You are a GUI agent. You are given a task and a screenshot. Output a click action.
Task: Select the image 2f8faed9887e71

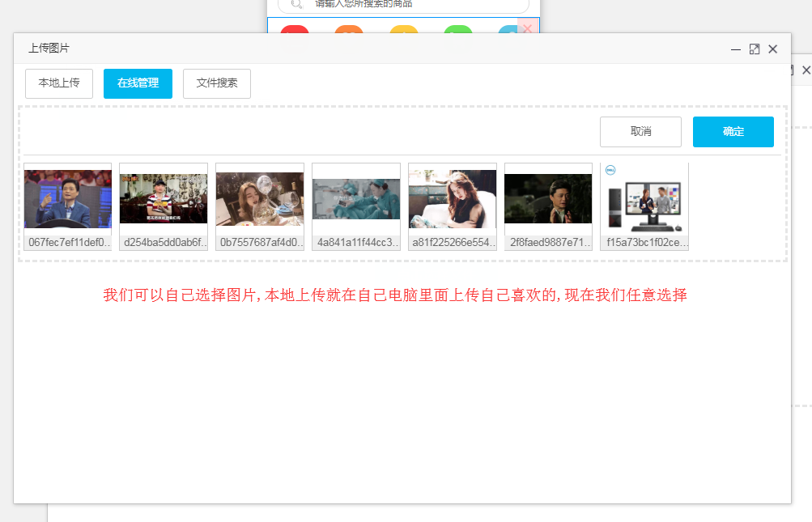point(548,199)
